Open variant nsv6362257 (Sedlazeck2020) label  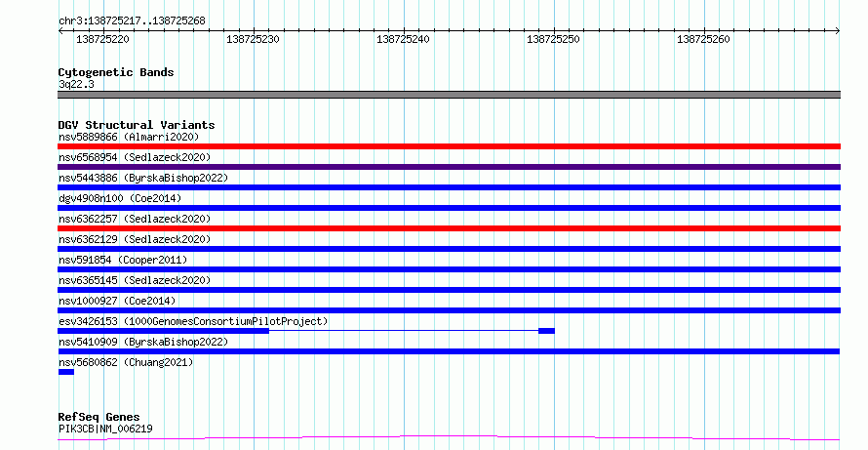135,219
